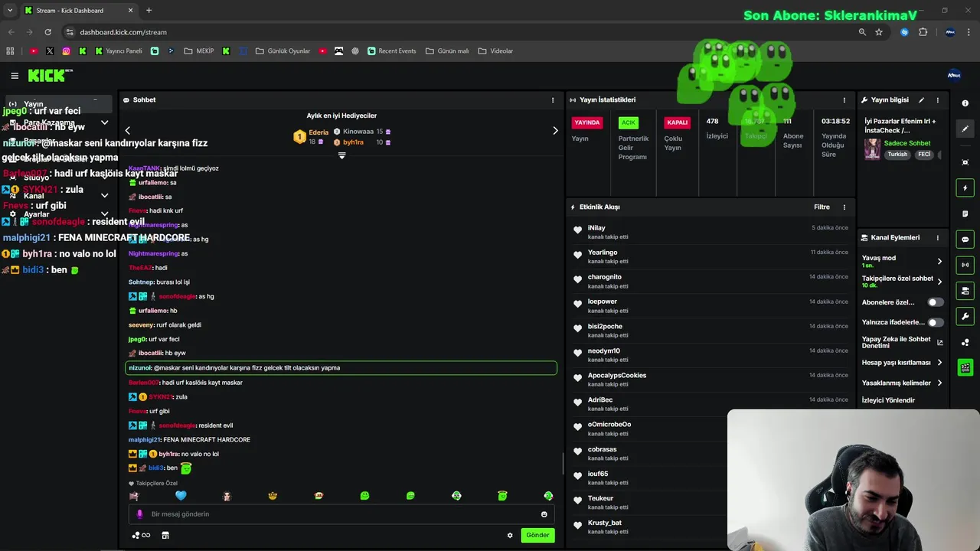Open Yayın bilgisi three-dot menu
Viewport: 980px width, 551px height.
point(937,99)
